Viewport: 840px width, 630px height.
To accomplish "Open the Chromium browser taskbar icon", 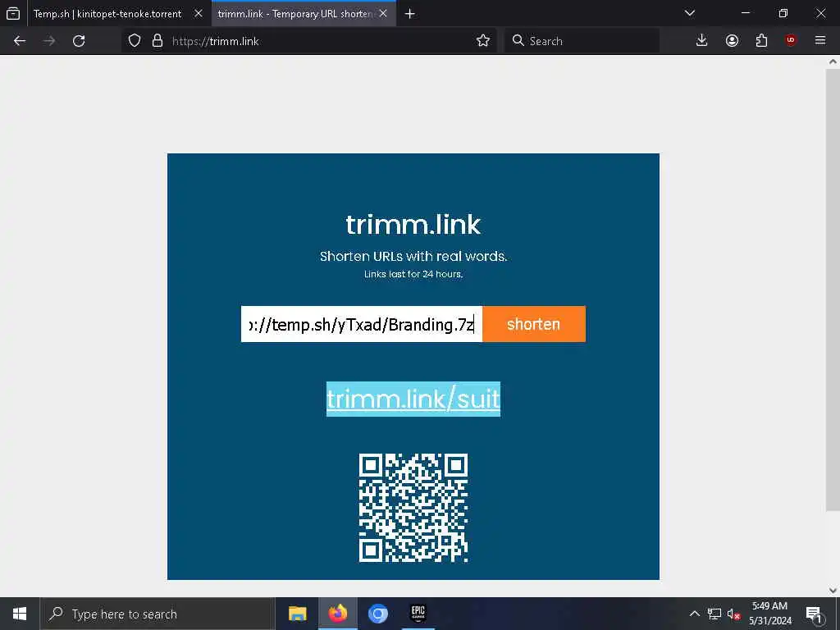I will point(377,614).
